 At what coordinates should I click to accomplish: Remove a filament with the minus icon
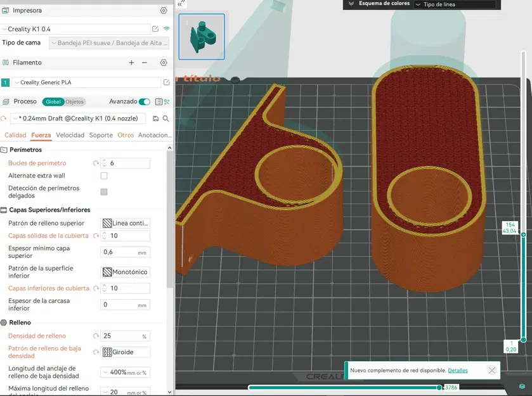(x=145, y=63)
